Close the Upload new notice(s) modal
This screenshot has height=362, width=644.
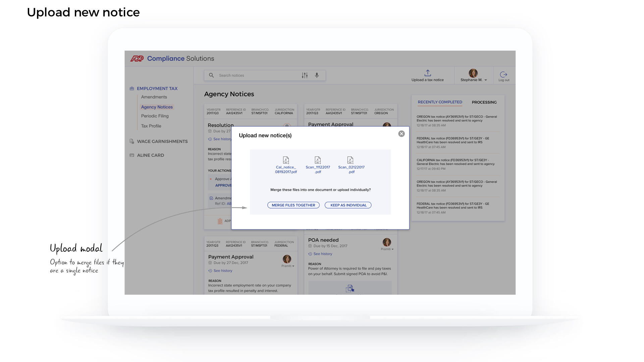tap(401, 134)
